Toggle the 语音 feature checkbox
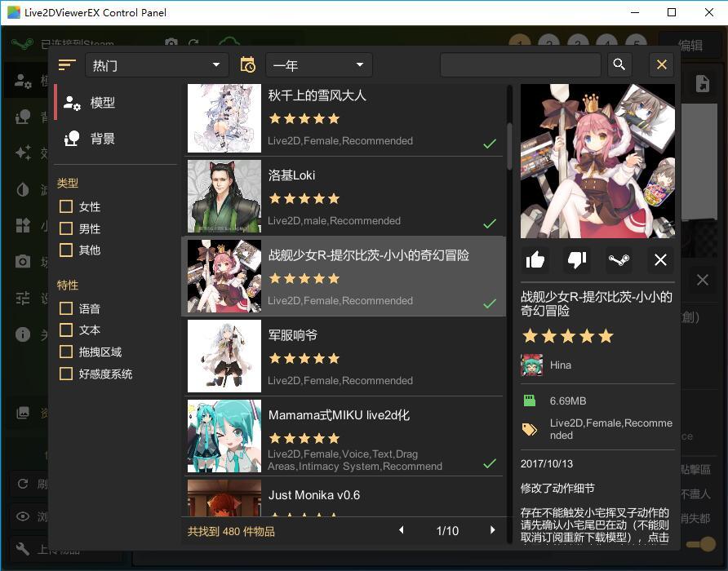 click(67, 308)
